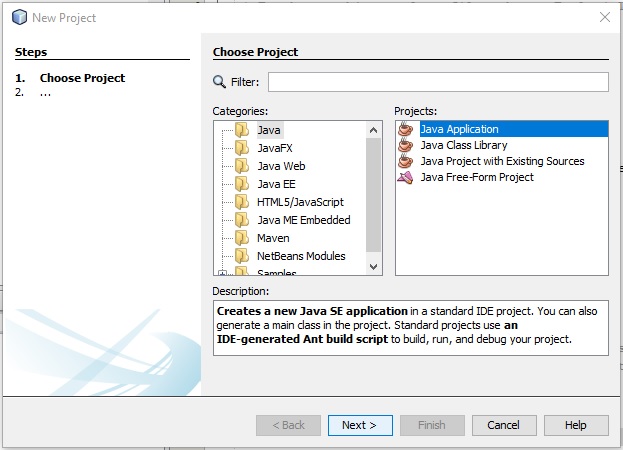Click the Choose Project step in Steps
The height and width of the screenshot is (450, 623).
pyautogui.click(x=82, y=78)
